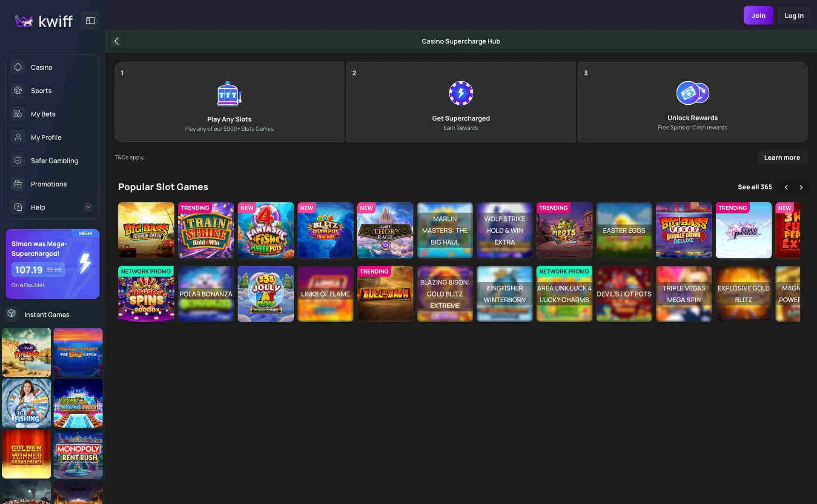Open Blitz of Olympus game

tap(325, 230)
